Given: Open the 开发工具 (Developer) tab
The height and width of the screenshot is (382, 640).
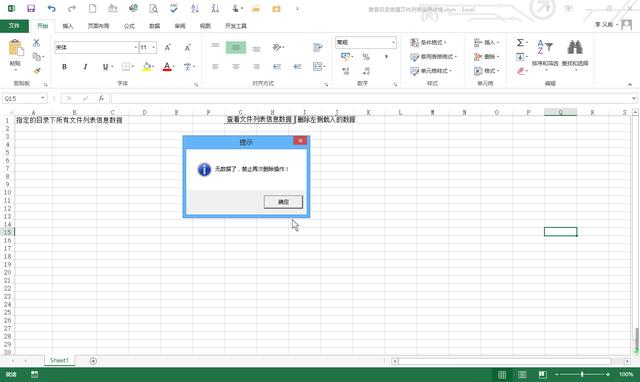Looking at the screenshot, I should point(236,26).
